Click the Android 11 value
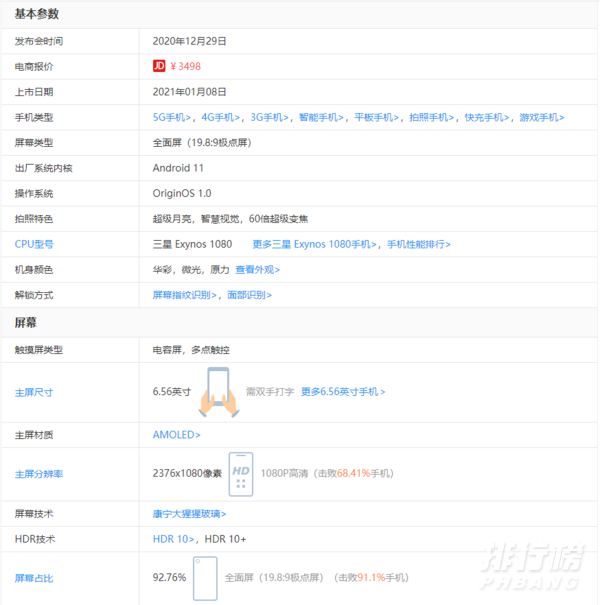 click(178, 168)
